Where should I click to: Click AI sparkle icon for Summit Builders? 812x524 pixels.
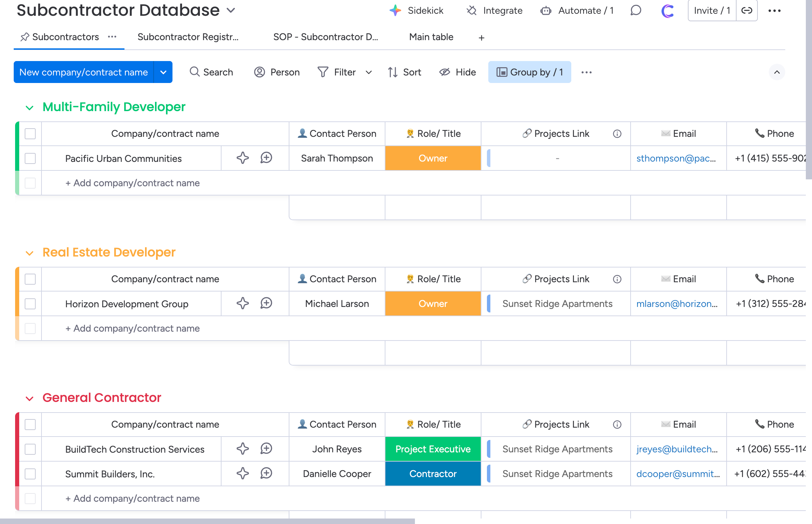(242, 474)
